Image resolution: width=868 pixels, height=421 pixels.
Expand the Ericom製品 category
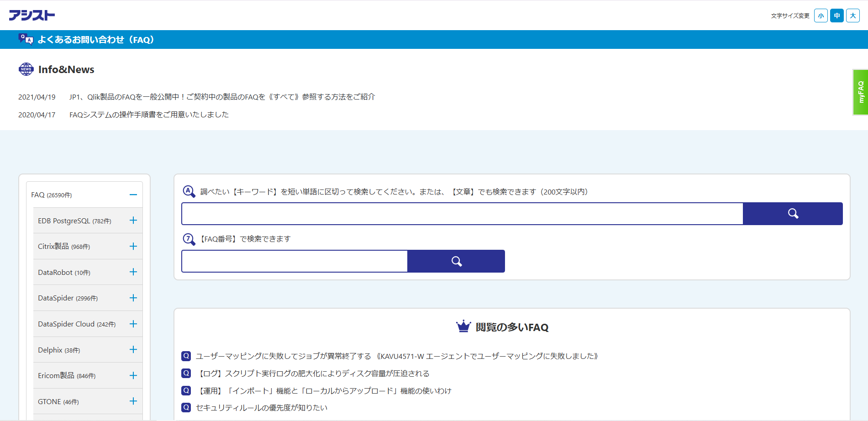pyautogui.click(x=133, y=375)
